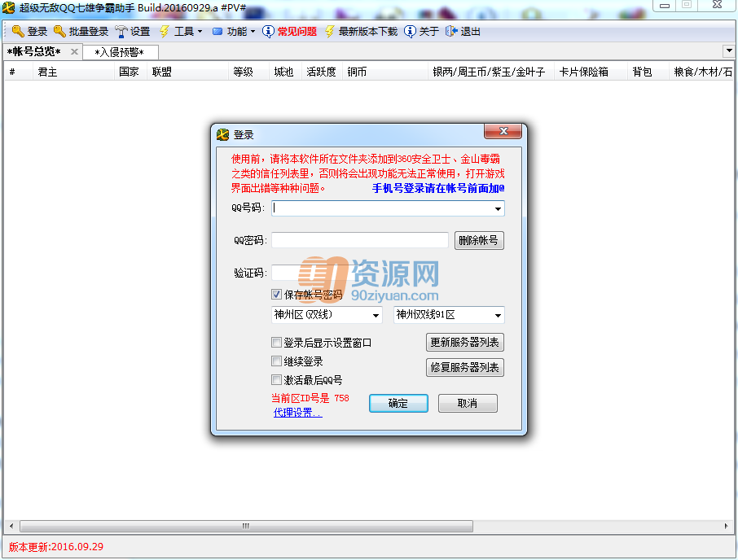Click the lightning icon for 最新版本下载
Screen dimensions: 738x560
click(329, 32)
